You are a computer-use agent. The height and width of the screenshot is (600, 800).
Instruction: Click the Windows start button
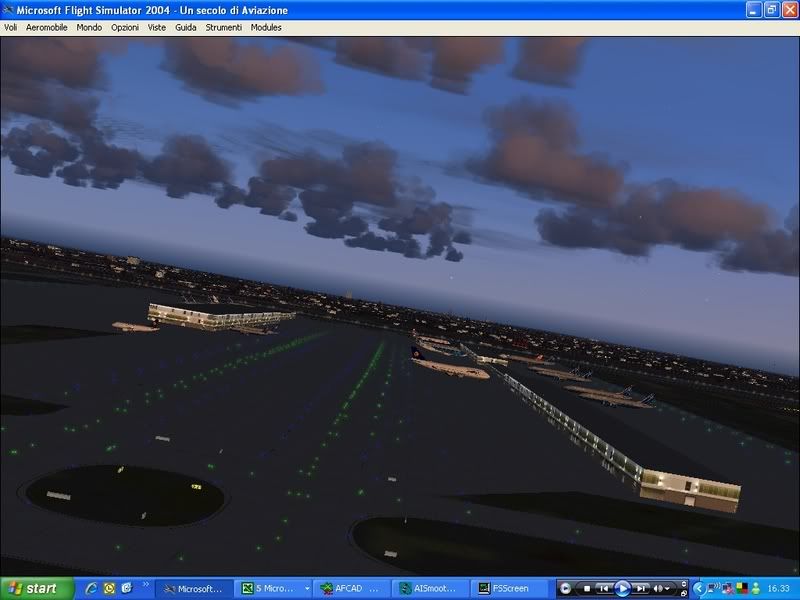coord(37,589)
